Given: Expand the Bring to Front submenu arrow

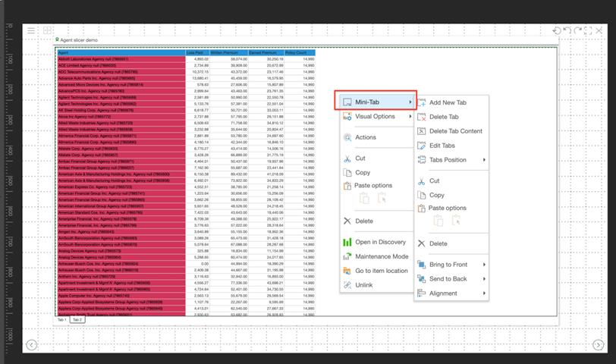Looking at the screenshot, I should click(485, 265).
